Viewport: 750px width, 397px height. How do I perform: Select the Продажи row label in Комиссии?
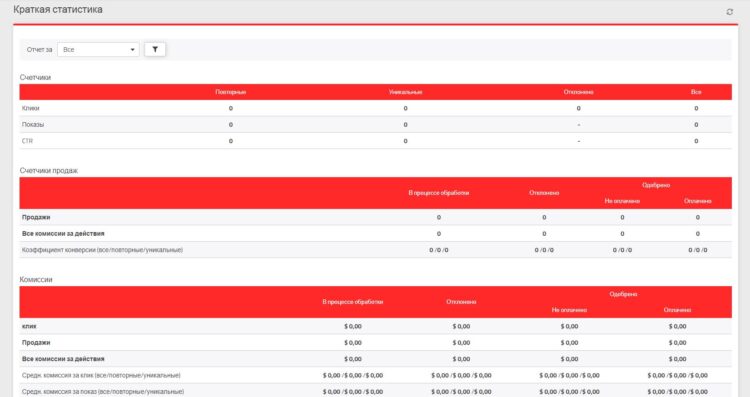point(36,342)
